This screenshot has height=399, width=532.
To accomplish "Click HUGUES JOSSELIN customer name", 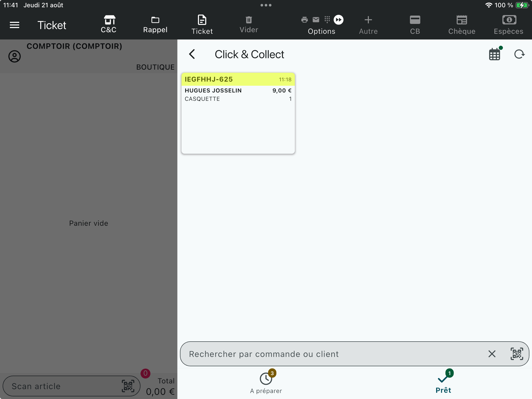I will [x=213, y=91].
